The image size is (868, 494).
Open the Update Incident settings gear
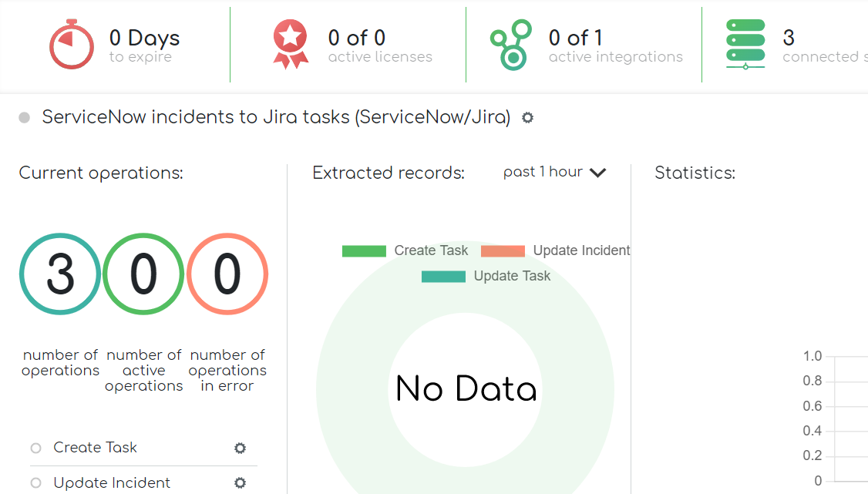(x=240, y=482)
